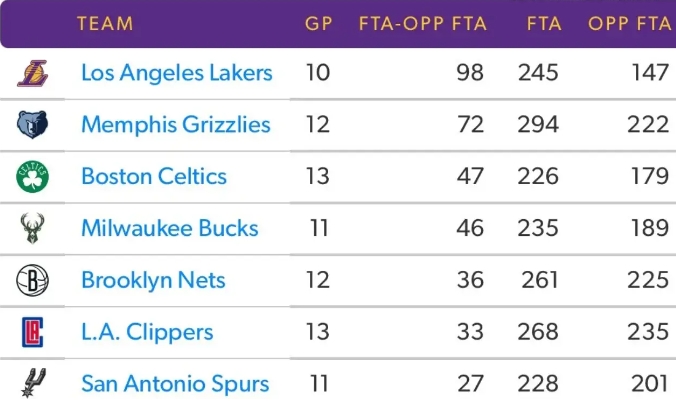Open the San Antonio Spurs link
The image size is (676, 409).
(175, 384)
